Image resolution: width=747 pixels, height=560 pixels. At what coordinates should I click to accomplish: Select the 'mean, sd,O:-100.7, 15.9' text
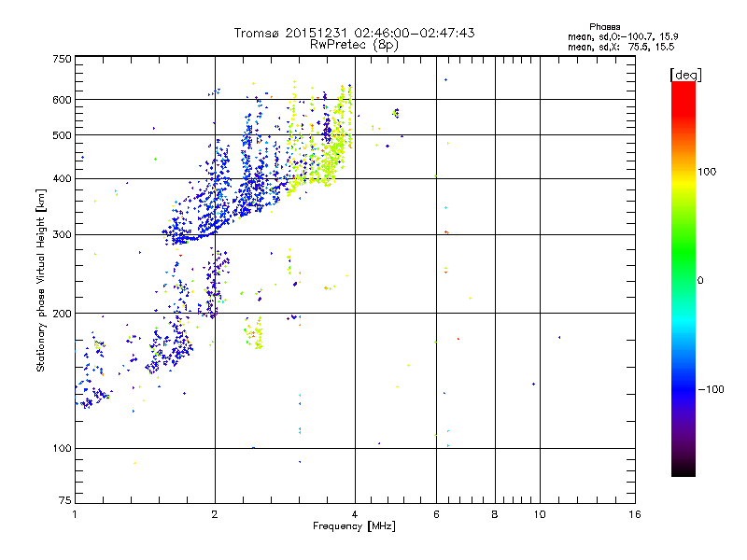click(x=623, y=36)
